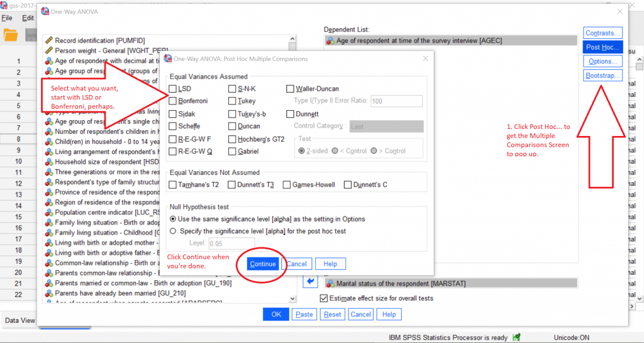Select the '< Control' radio button
Screen dimensions: 644x343
[x=335, y=151]
